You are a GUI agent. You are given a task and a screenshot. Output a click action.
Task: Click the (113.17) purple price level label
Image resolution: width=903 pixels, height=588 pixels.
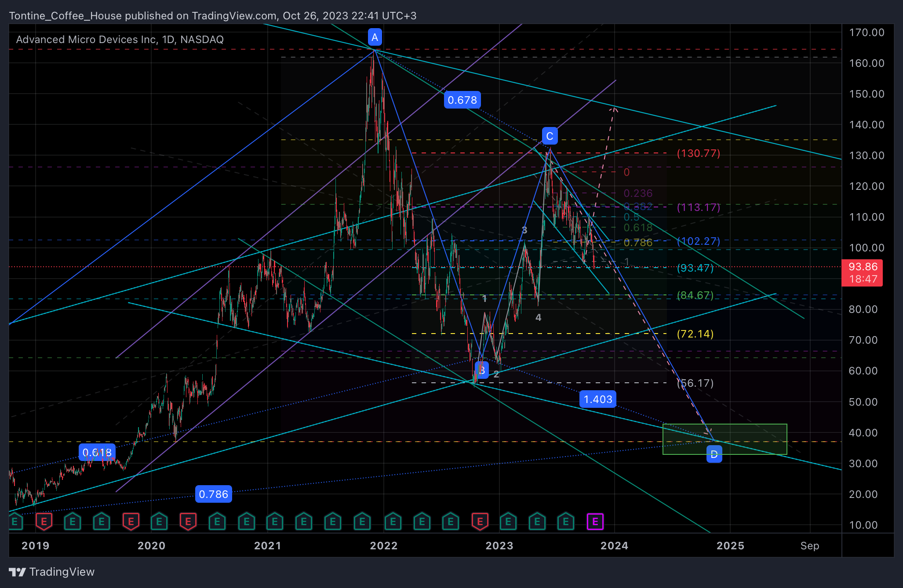tap(699, 207)
